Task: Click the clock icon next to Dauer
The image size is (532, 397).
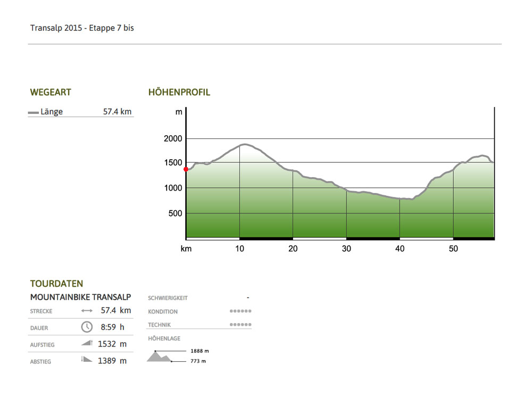Action: pyautogui.click(x=87, y=327)
